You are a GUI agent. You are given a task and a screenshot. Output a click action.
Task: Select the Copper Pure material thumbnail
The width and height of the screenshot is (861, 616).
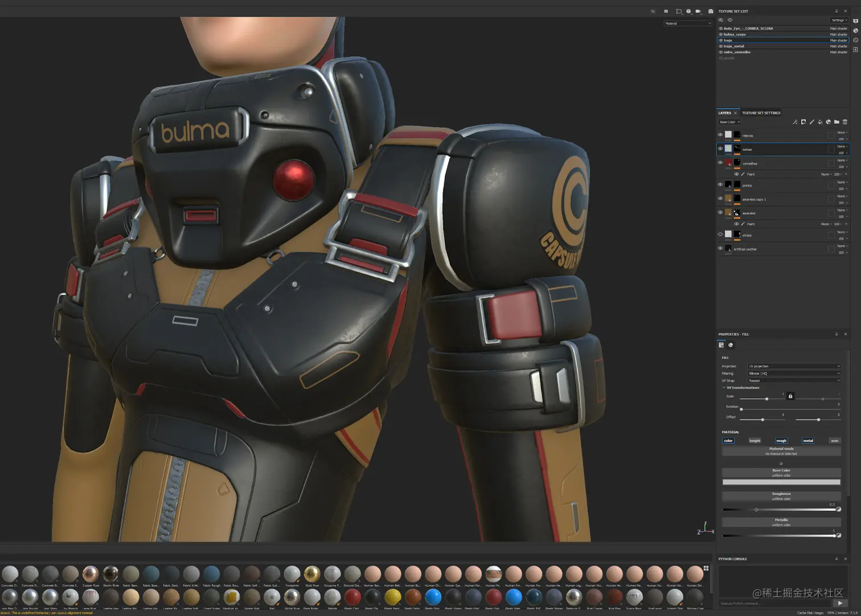pos(91,574)
